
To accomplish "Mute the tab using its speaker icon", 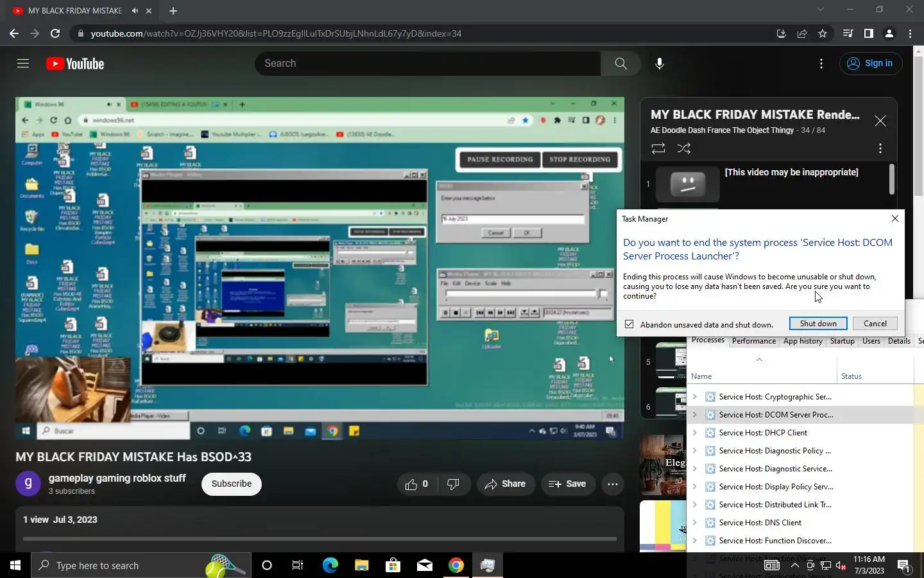I will click(135, 11).
